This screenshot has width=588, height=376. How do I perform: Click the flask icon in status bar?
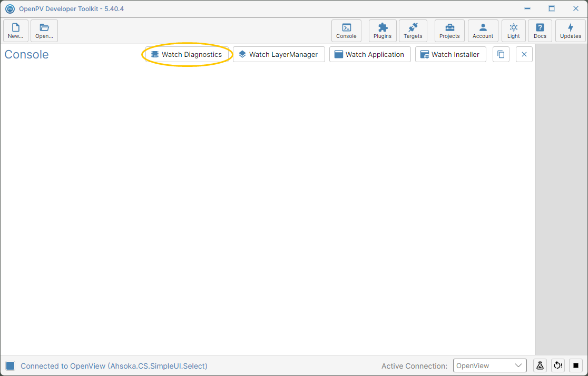pos(540,365)
